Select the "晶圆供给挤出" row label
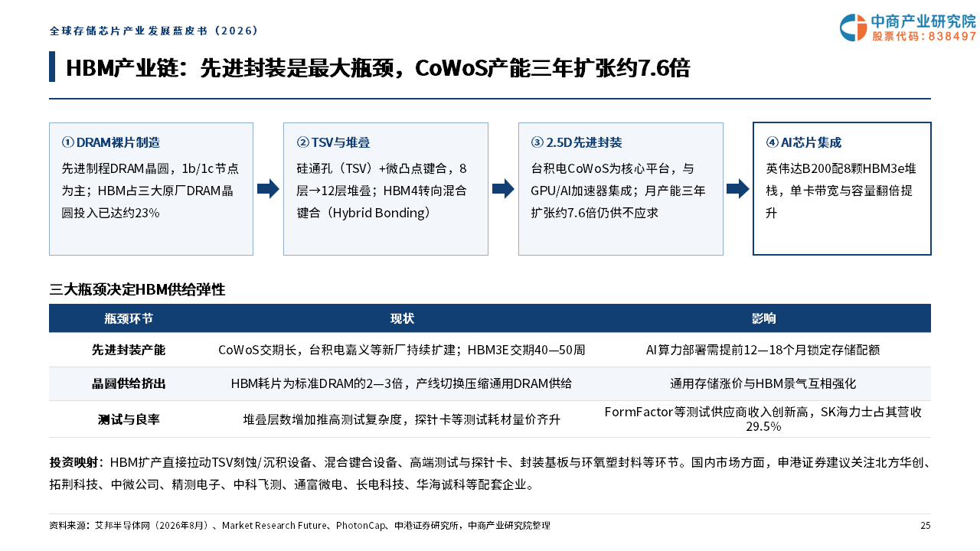980x551 pixels. point(129,383)
